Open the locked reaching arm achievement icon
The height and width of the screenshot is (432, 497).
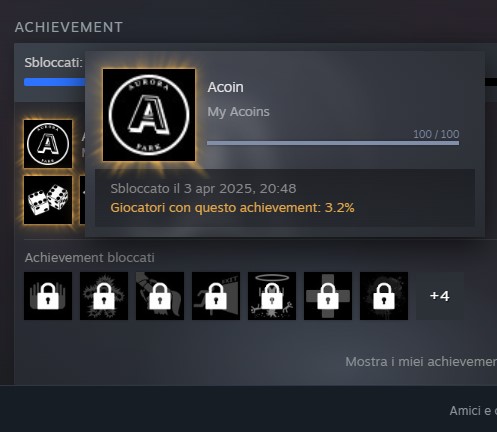[160, 296]
